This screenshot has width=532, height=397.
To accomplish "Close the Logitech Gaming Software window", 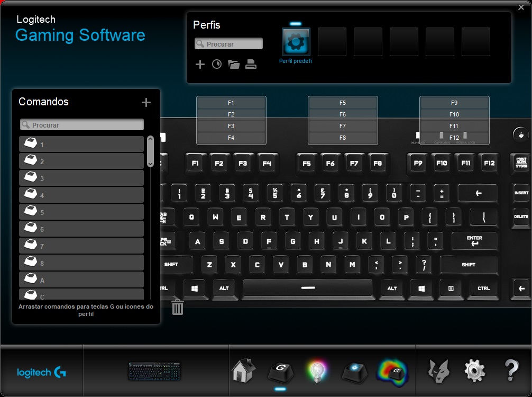I will [521, 7].
